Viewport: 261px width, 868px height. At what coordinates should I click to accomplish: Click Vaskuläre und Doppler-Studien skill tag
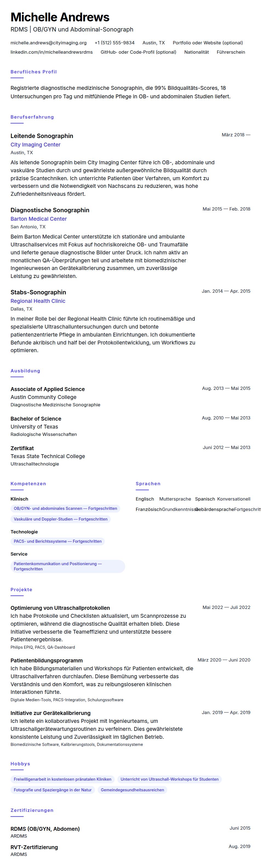pos(61,519)
